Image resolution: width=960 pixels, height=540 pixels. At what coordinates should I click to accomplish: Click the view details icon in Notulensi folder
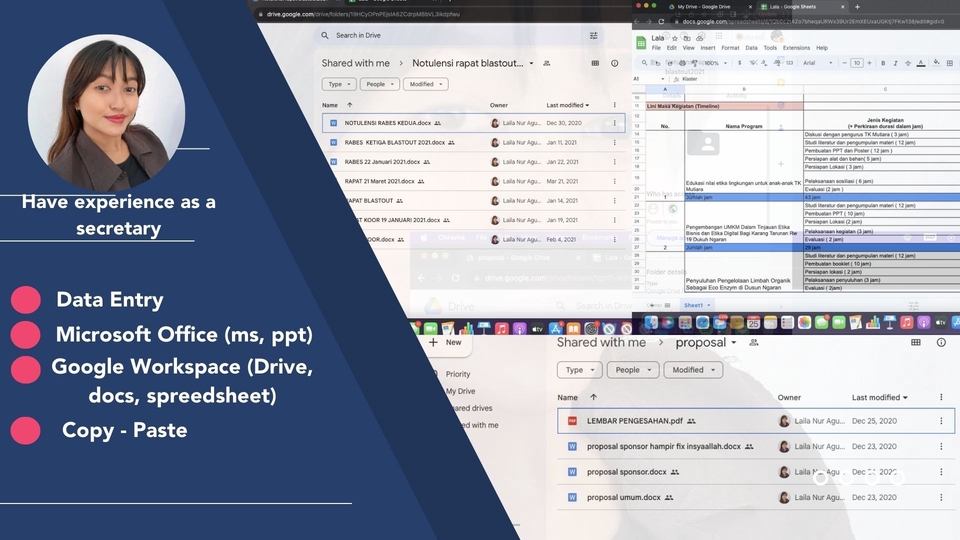click(x=616, y=63)
